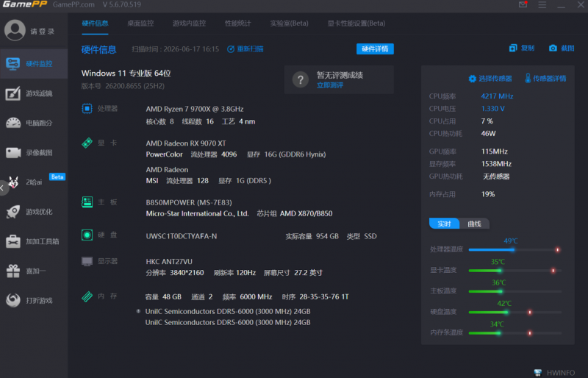Open 游戏滤镜 sidebar item
Screen dimensions: 588x378
(x=34, y=93)
